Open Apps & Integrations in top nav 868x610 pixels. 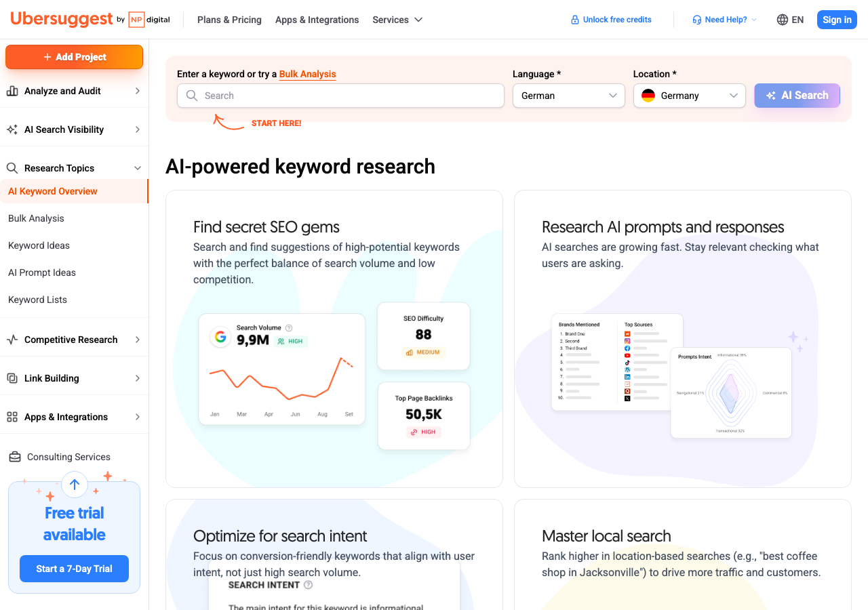317,20
